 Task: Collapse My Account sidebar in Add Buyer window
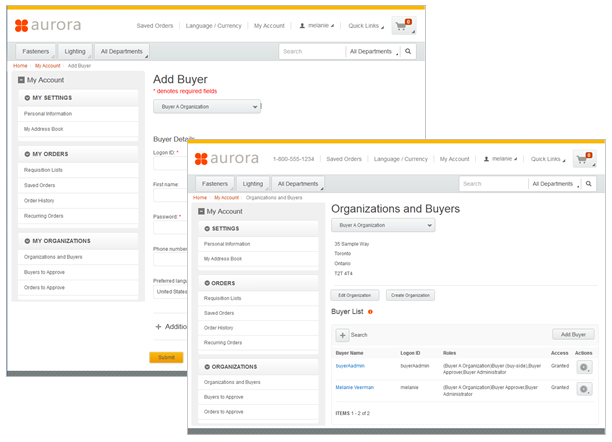pyautogui.click(x=21, y=80)
